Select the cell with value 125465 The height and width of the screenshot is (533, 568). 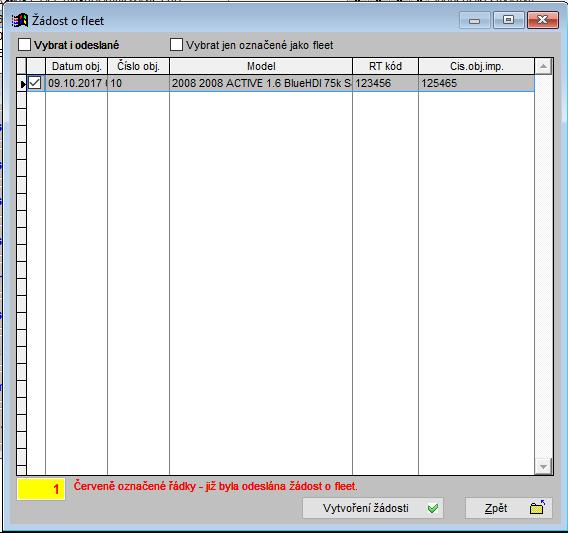(476, 83)
